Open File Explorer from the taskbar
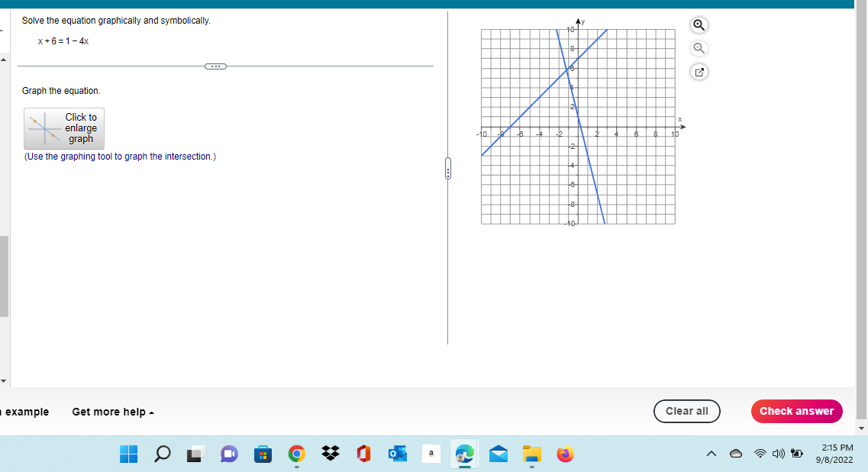Viewport: 868px width, 472px height. pyautogui.click(x=531, y=454)
